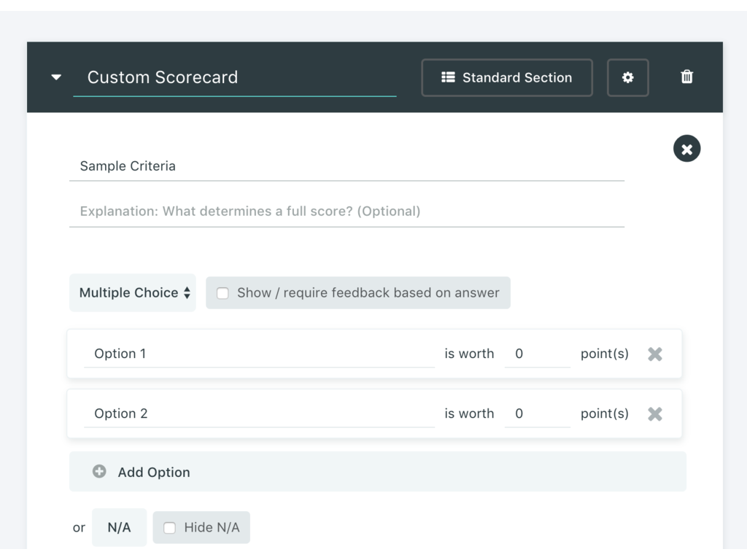Screen dimensions: 747x560
Task: Select the N/A answer button
Action: click(119, 527)
